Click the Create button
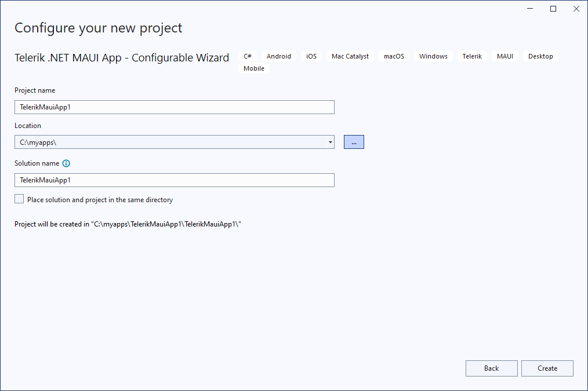The image size is (588, 391). [547, 368]
